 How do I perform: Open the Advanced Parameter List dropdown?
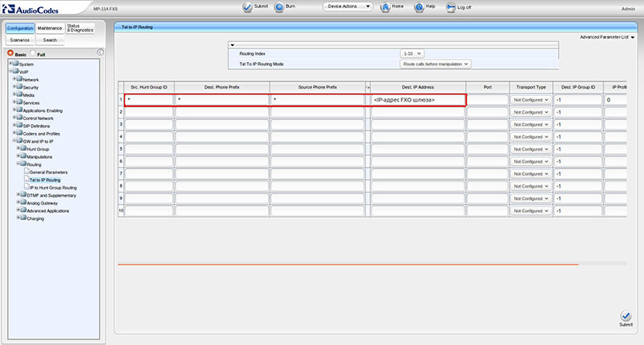click(x=607, y=37)
